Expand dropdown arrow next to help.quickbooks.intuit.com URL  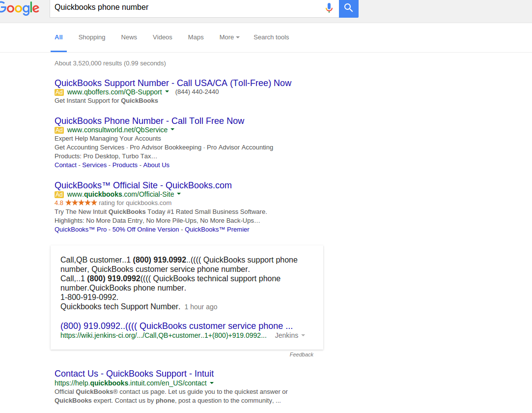(212, 383)
